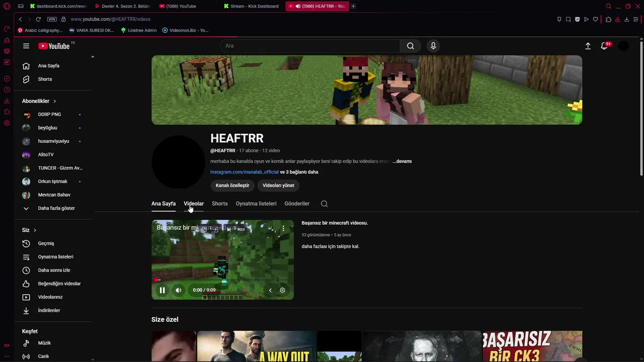Switch to the Gönderiler channel tab
This screenshot has height=362, width=644.
click(297, 204)
